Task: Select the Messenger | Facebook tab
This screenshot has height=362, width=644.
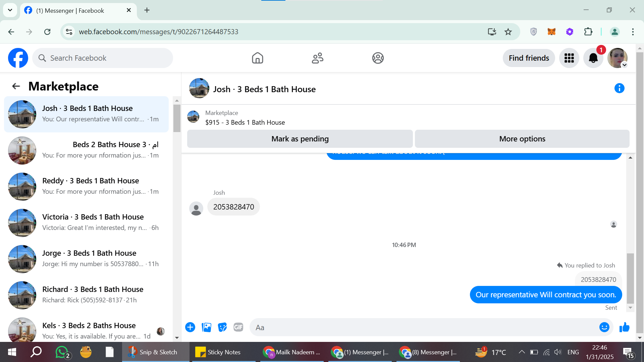Action: pyautogui.click(x=79, y=11)
